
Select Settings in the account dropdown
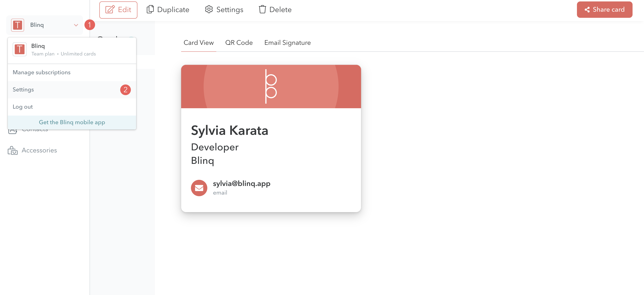click(x=72, y=90)
